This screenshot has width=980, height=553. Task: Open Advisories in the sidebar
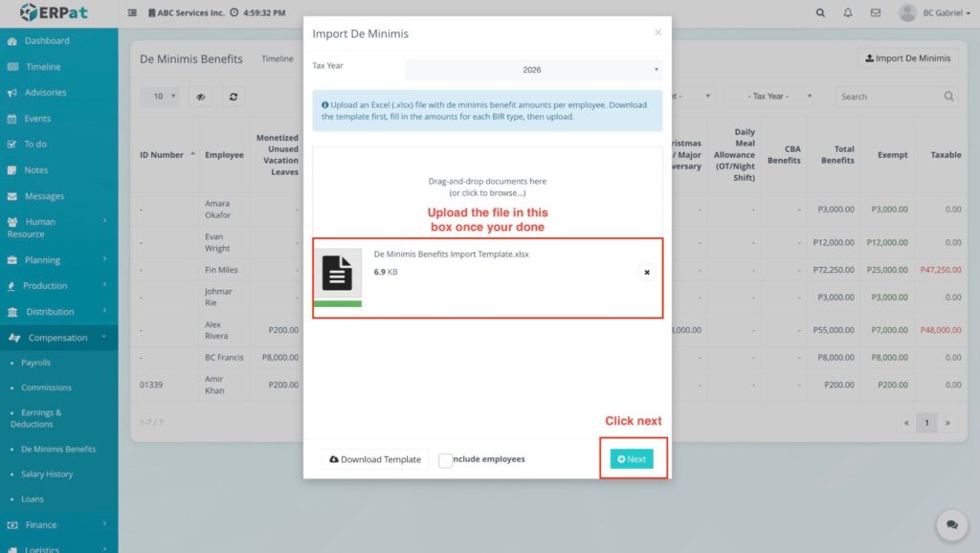click(x=45, y=93)
